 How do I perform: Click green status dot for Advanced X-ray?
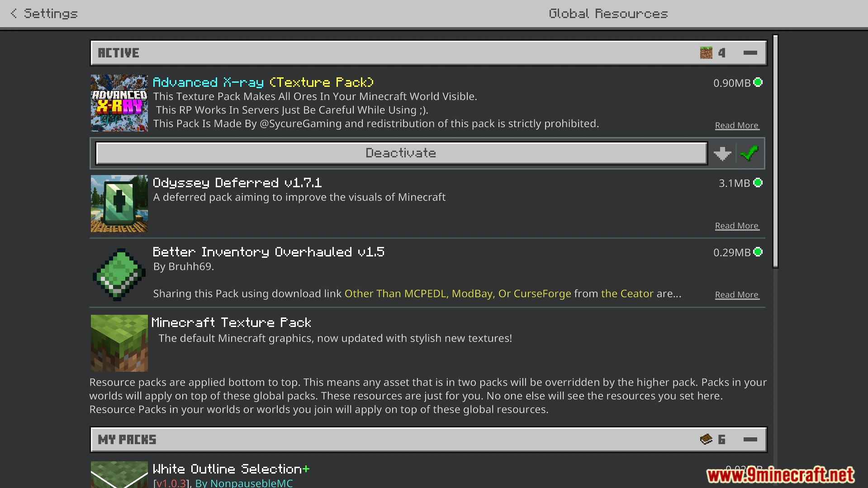click(758, 82)
